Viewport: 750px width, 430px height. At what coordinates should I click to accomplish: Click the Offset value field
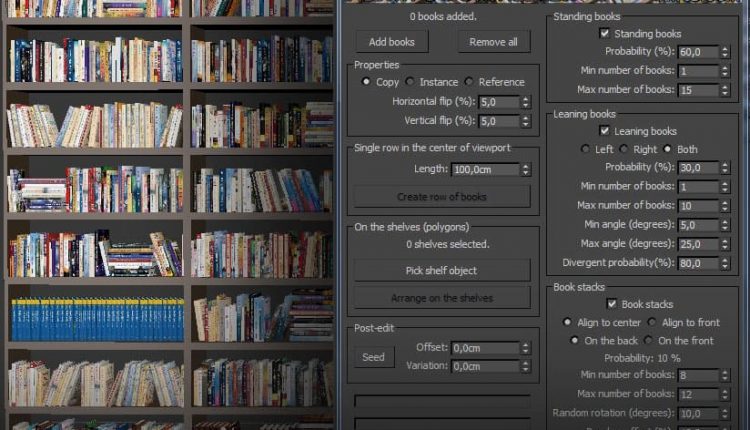click(484, 348)
